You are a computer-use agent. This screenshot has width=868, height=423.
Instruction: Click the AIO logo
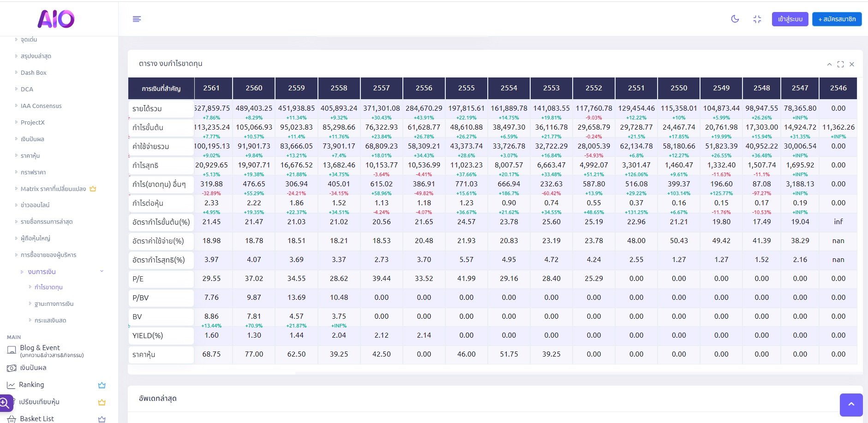pyautogui.click(x=56, y=19)
